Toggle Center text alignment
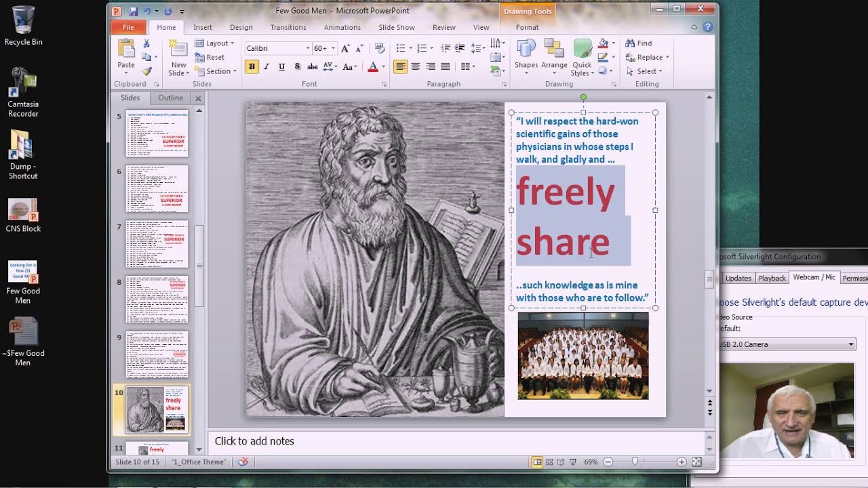The width and height of the screenshot is (868, 488). click(415, 66)
